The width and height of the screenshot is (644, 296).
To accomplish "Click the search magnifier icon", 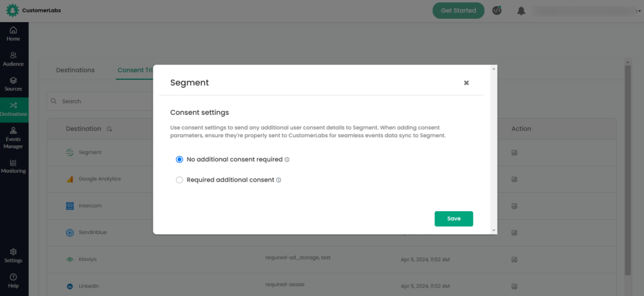I will [x=53, y=101].
